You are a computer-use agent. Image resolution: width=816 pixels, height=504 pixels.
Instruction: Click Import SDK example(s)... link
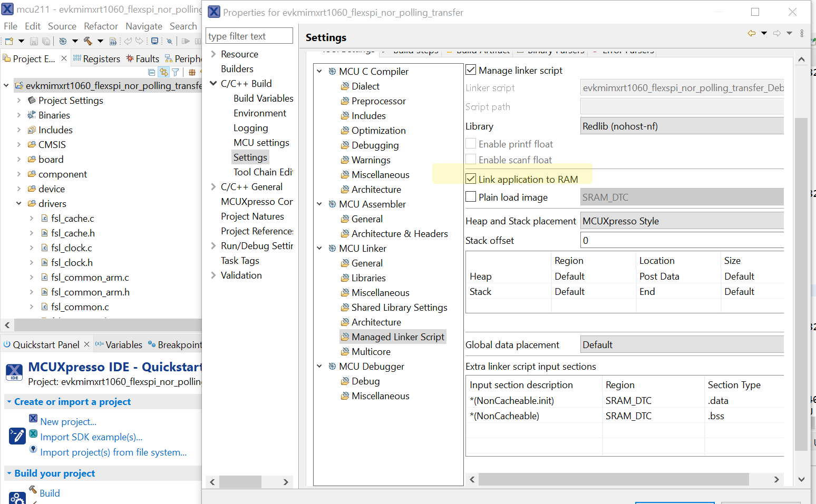91,437
